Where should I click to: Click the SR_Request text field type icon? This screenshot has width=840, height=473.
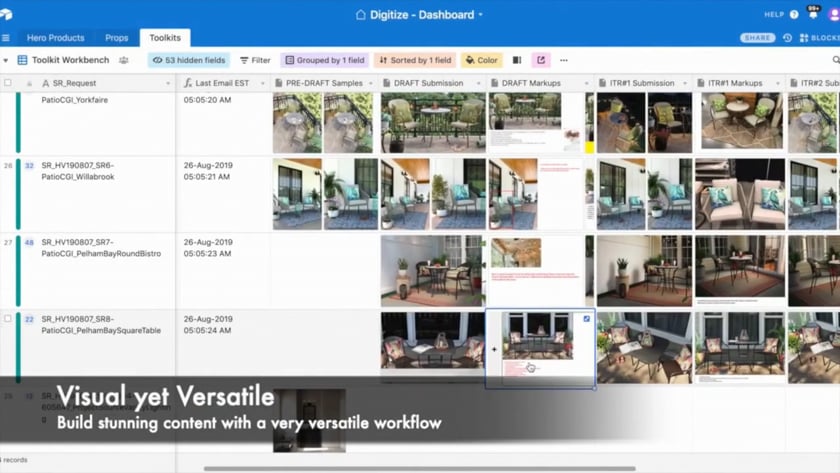tap(46, 83)
